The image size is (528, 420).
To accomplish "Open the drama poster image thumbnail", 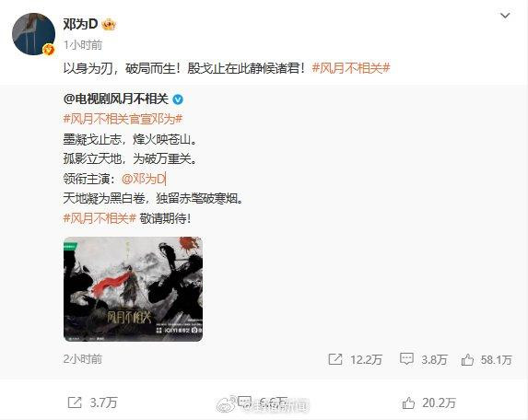I will tap(133, 289).
